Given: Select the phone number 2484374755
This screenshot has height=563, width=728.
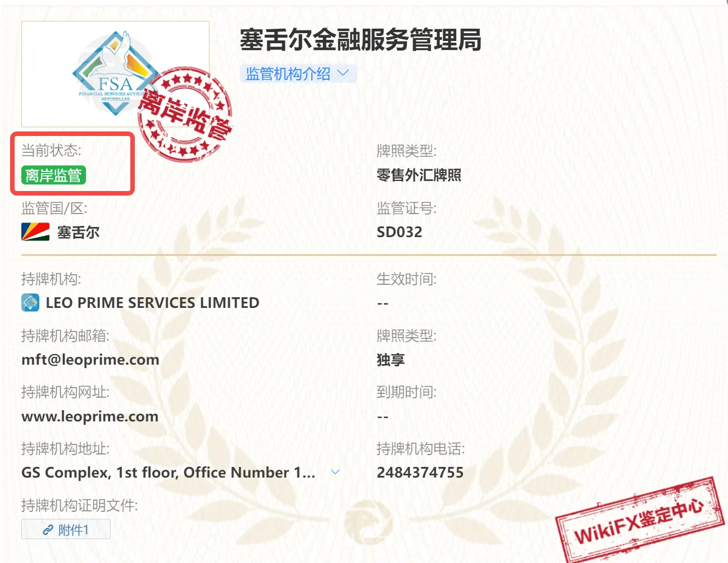Looking at the screenshot, I should (420, 473).
